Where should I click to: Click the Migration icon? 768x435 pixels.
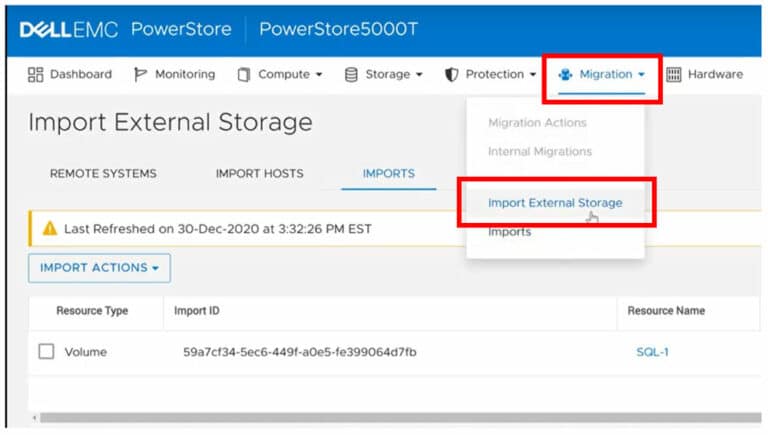pos(565,74)
